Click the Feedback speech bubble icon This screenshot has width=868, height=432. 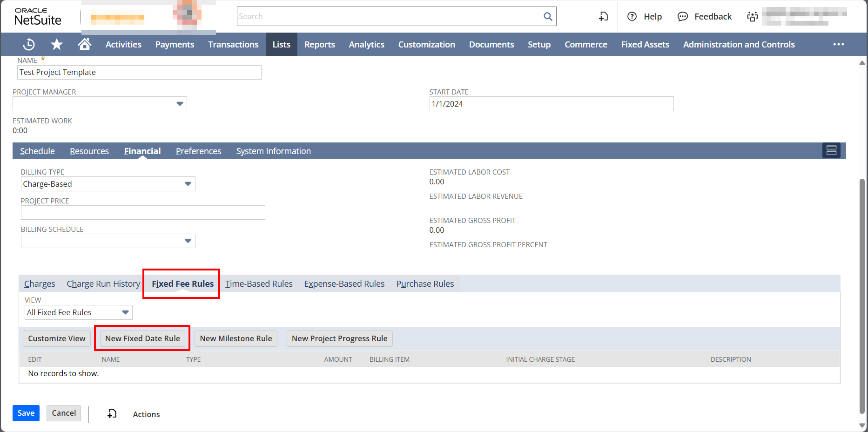pyautogui.click(x=682, y=17)
